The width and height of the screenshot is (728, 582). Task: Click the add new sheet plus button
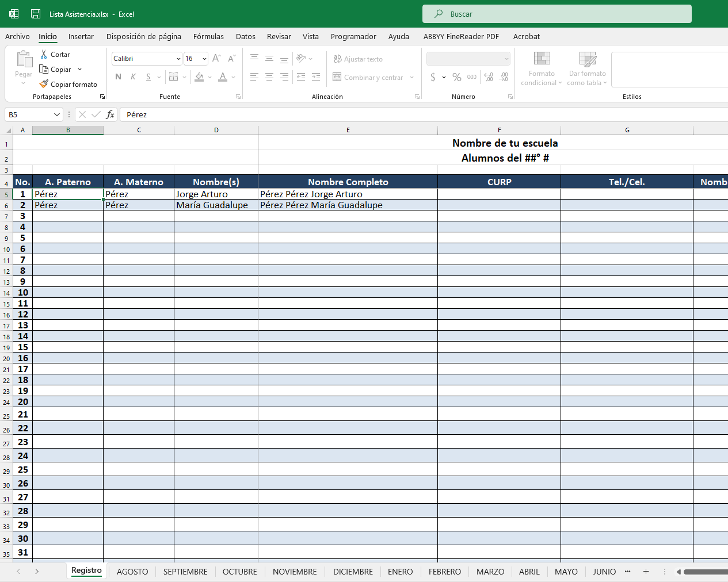pyautogui.click(x=646, y=572)
